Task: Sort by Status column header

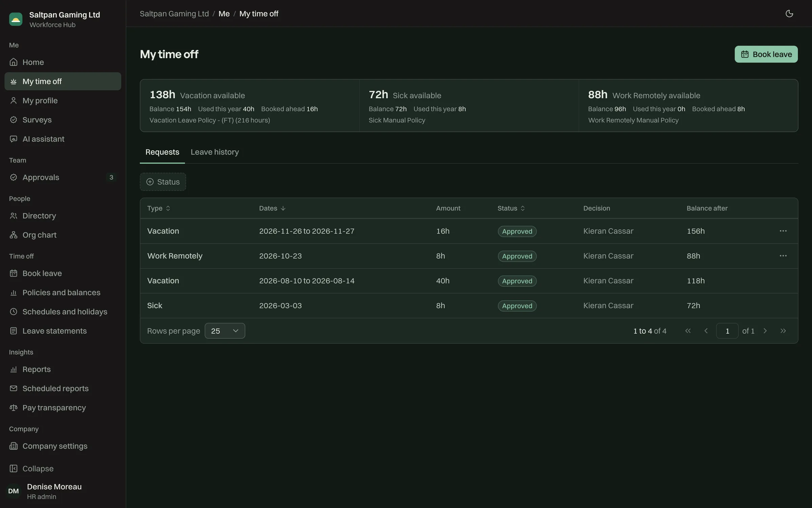Action: coord(511,208)
